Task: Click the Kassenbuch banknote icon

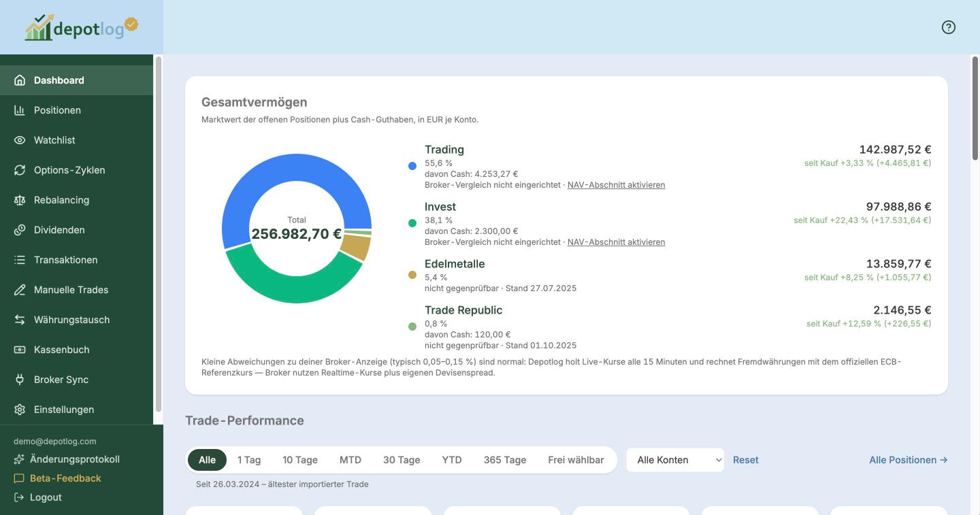Action: 20,350
